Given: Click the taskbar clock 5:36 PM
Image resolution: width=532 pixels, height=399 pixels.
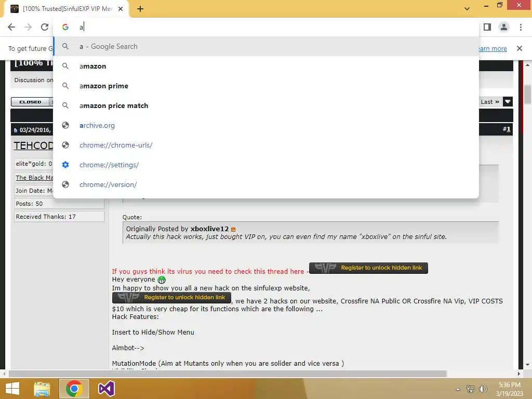Looking at the screenshot, I should [509, 385].
